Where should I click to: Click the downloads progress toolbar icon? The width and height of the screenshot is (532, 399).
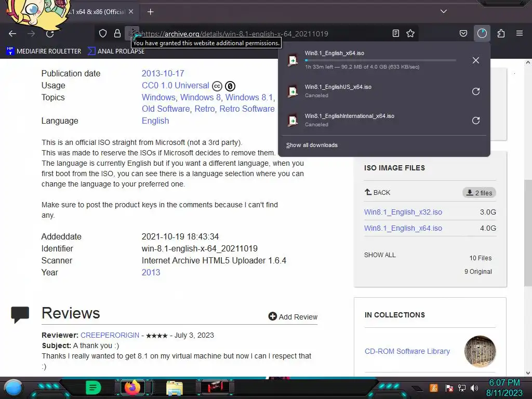[482, 33]
